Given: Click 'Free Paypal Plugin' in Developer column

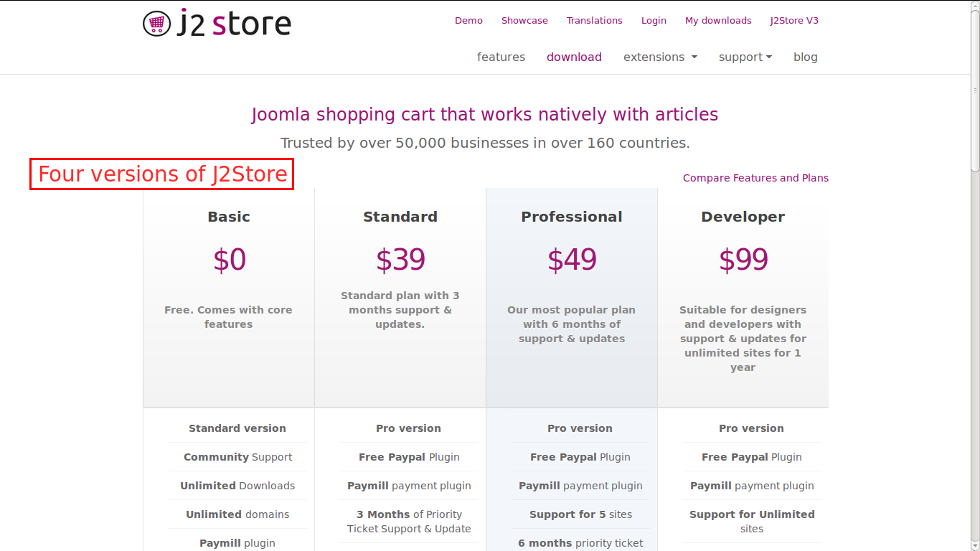Looking at the screenshot, I should [x=752, y=457].
